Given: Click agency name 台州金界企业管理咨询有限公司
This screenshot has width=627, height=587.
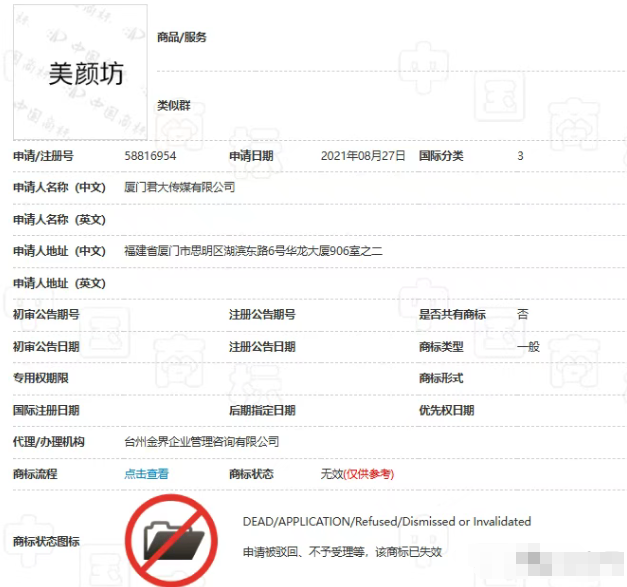Looking at the screenshot, I should pos(201,442).
